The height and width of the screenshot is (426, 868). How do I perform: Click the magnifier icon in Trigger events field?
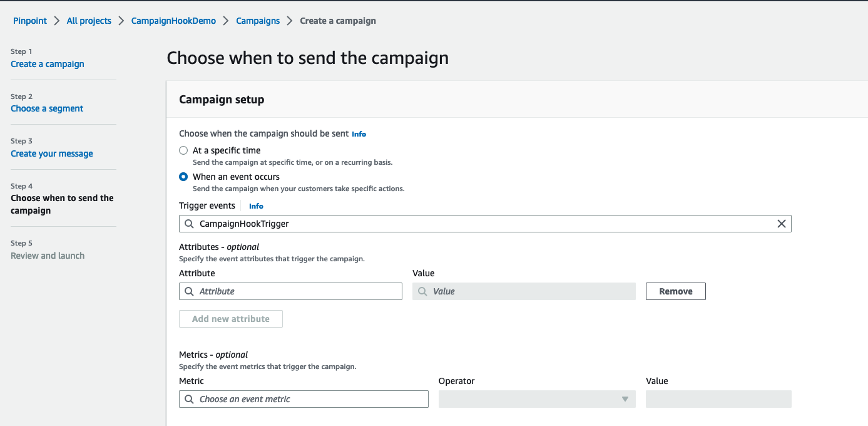[188, 224]
